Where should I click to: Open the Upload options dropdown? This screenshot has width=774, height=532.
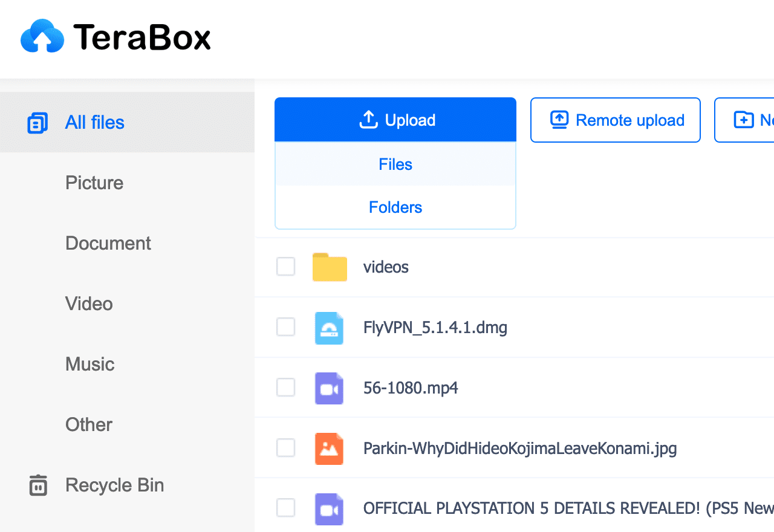pyautogui.click(x=395, y=120)
